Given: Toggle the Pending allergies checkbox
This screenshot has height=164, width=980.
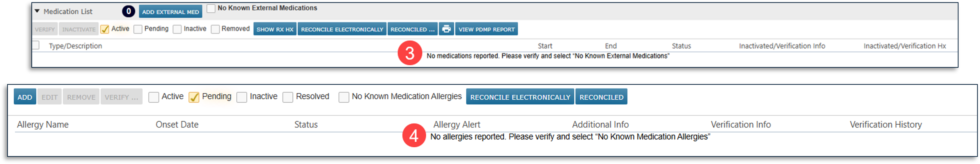Looking at the screenshot, I should click(x=194, y=97).
